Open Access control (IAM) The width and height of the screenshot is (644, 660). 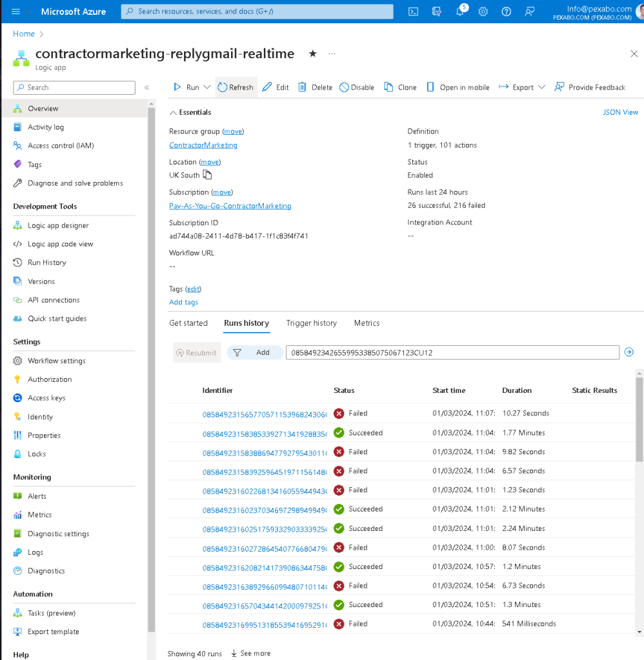[61, 146]
